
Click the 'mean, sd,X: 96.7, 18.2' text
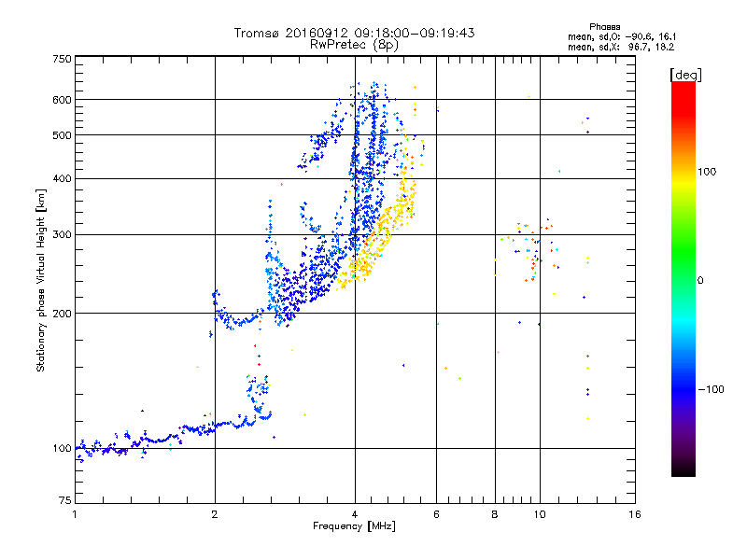point(621,48)
